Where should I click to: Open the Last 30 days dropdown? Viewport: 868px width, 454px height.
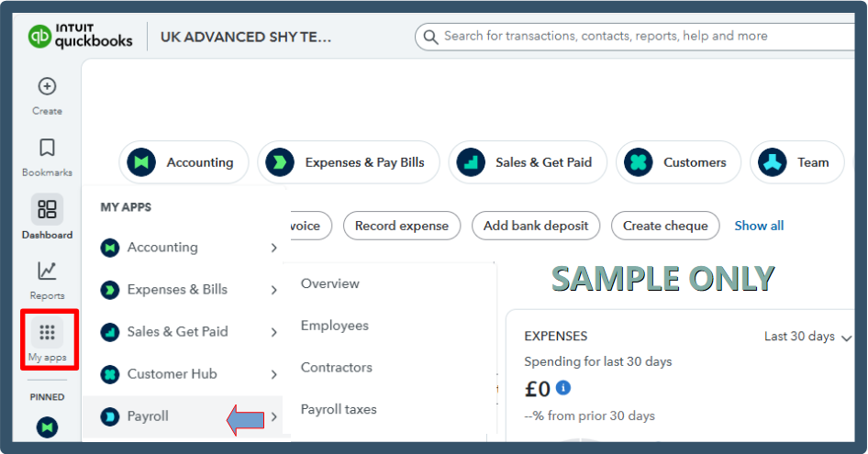(807, 337)
